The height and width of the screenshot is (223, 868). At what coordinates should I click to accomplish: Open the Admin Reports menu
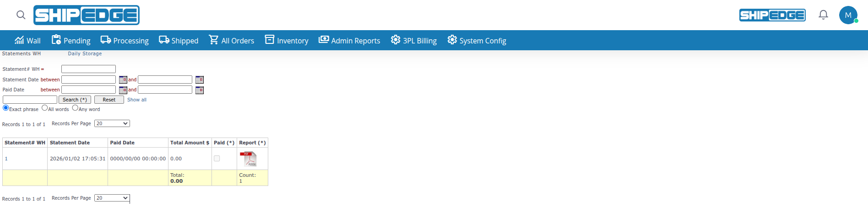click(x=349, y=41)
